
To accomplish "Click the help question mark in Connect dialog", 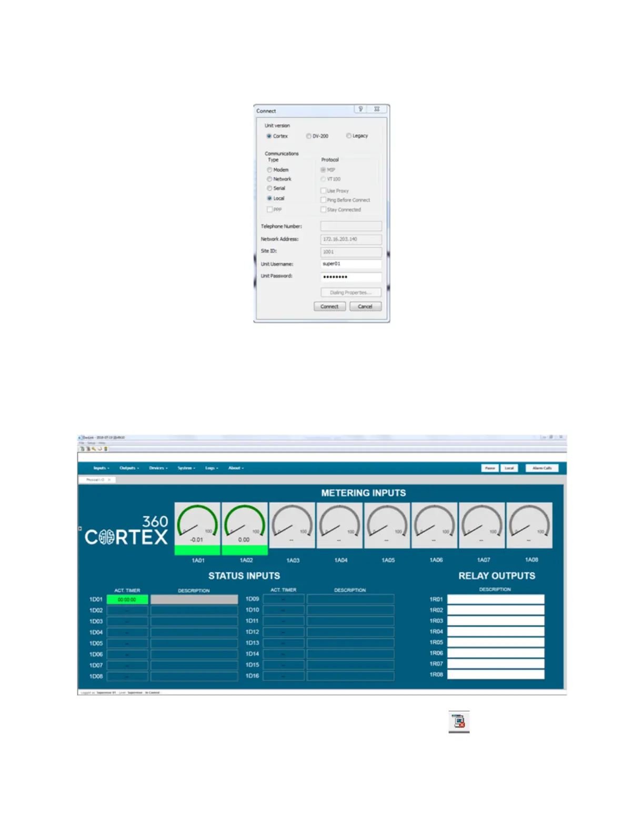I will tap(360, 109).
